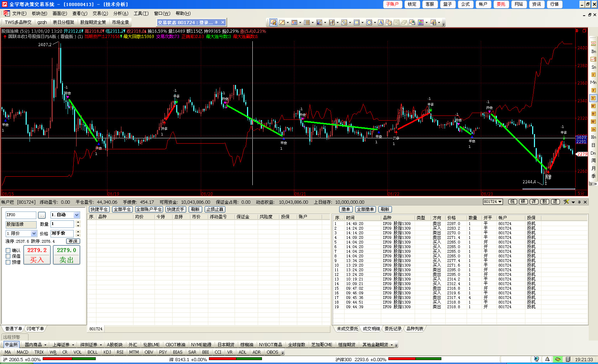Click the 止损止赢 button

(215, 209)
